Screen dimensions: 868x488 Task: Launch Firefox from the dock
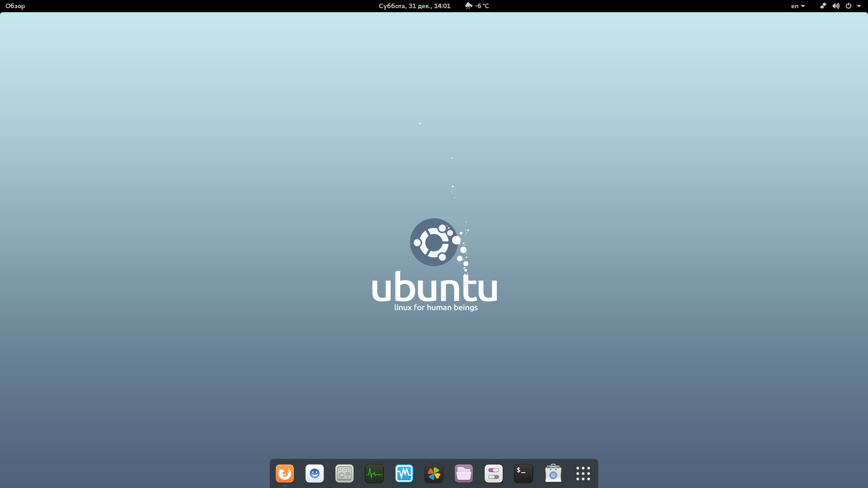(x=285, y=474)
